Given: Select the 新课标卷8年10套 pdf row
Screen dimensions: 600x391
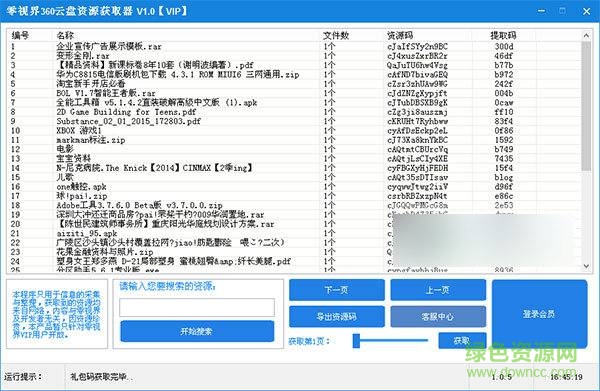Looking at the screenshot, I should (295, 65).
